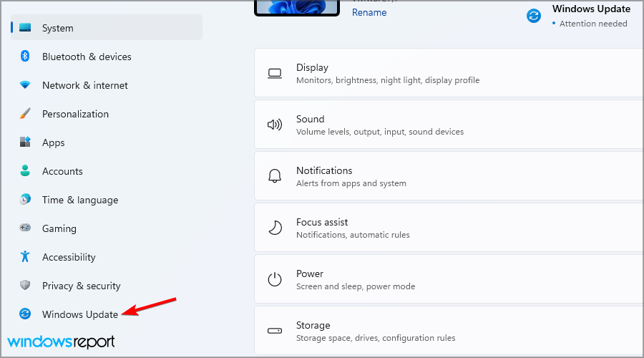Click the Focus assist moon icon
The image size is (644, 358).
(275, 227)
